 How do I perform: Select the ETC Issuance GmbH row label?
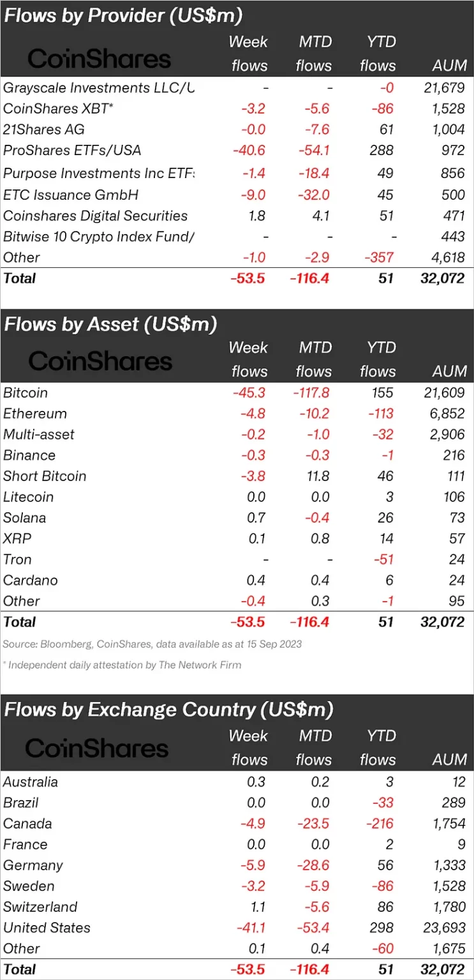pos(71,195)
